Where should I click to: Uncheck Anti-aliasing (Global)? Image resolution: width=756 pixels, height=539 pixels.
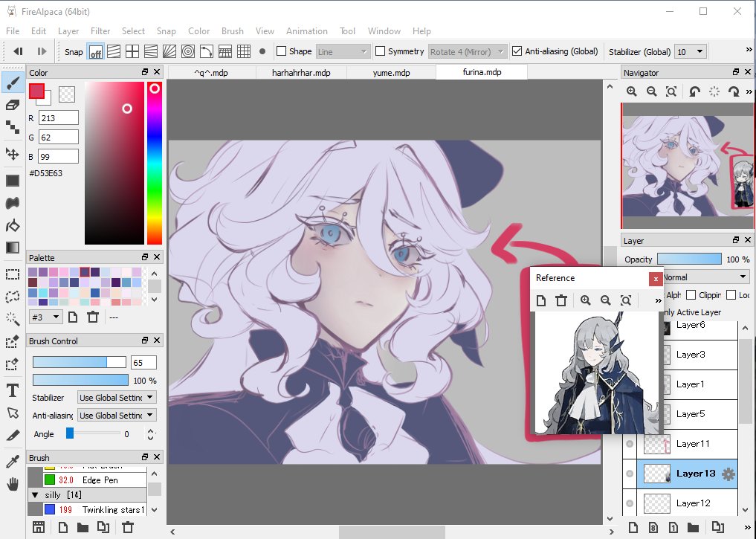click(517, 51)
